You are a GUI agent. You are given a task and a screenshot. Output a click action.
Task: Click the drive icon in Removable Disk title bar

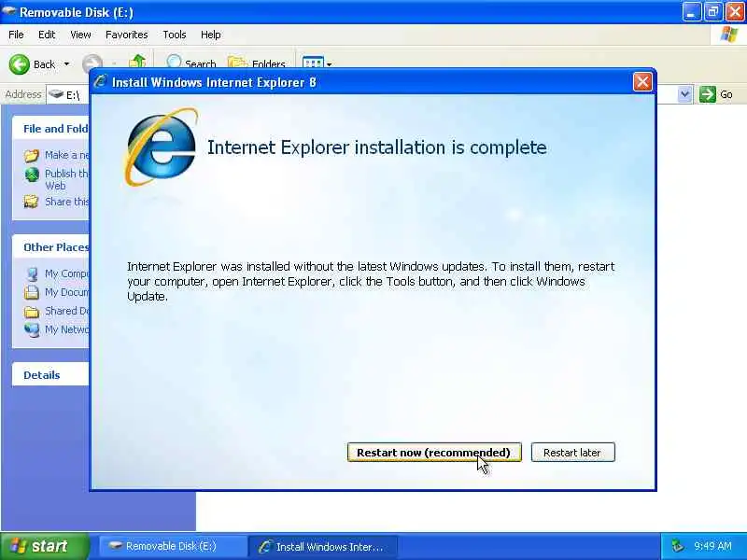coord(8,10)
